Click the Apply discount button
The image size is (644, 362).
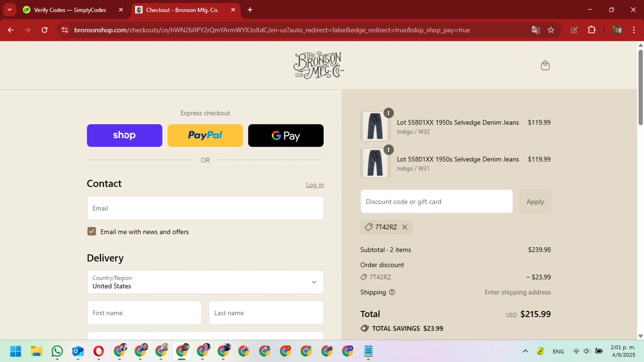[x=535, y=201]
